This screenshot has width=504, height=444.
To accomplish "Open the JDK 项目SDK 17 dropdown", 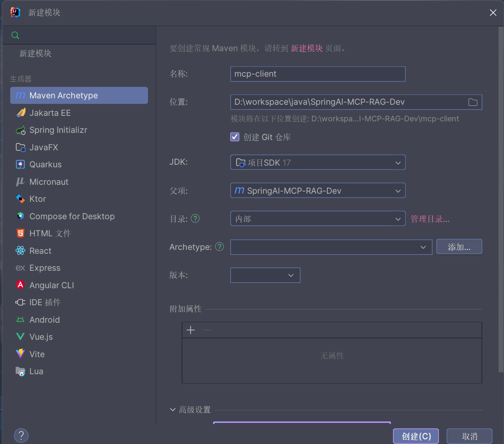I will tap(318, 163).
